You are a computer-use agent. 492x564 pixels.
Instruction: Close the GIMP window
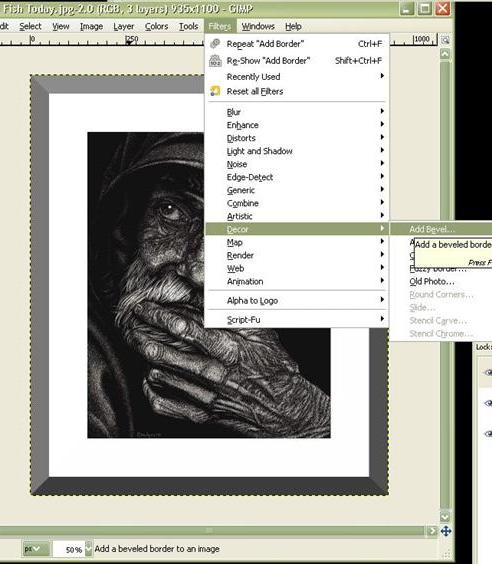click(x=443, y=8)
